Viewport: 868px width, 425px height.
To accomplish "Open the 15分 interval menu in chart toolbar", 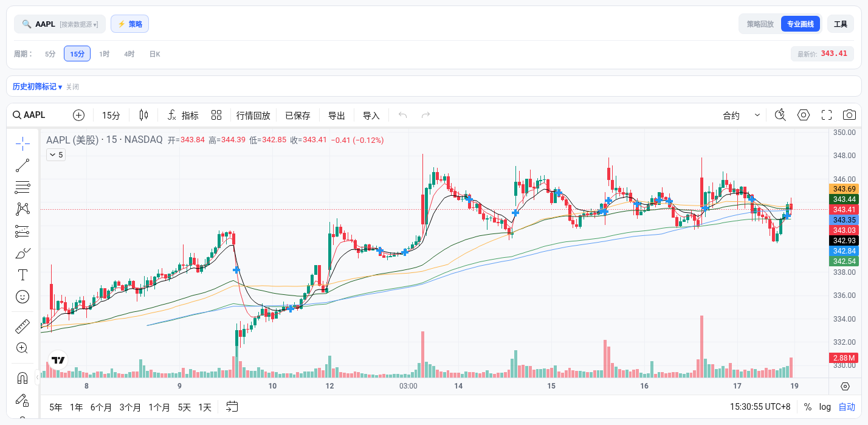I will (111, 116).
